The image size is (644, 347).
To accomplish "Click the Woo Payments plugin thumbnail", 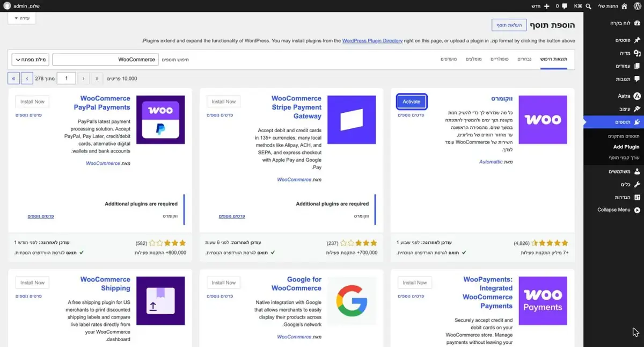I will [543, 301].
